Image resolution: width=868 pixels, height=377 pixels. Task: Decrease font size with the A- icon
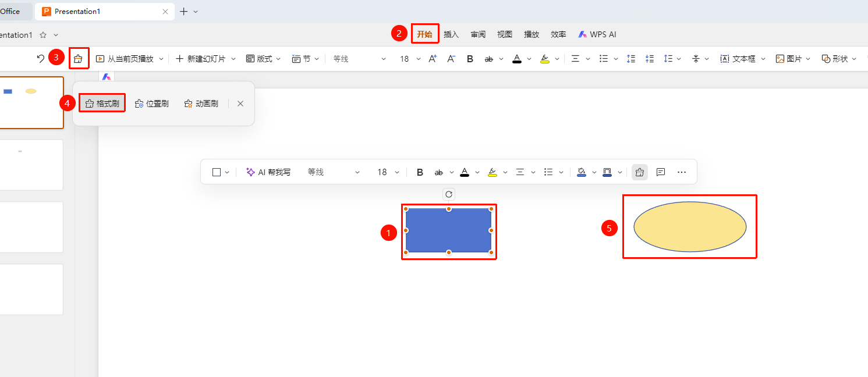[x=451, y=59]
